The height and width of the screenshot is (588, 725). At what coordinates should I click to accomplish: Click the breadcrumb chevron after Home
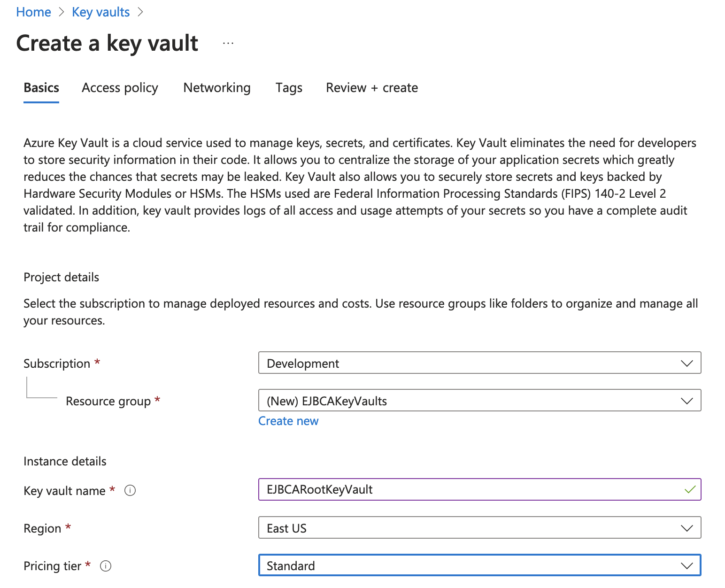(62, 12)
